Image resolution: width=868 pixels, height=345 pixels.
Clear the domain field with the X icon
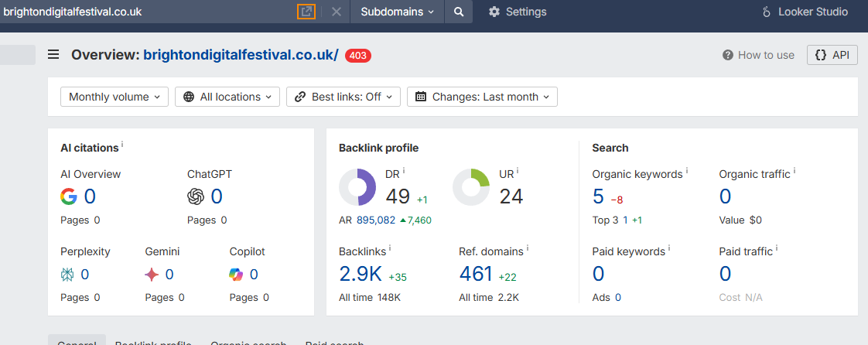coord(336,12)
